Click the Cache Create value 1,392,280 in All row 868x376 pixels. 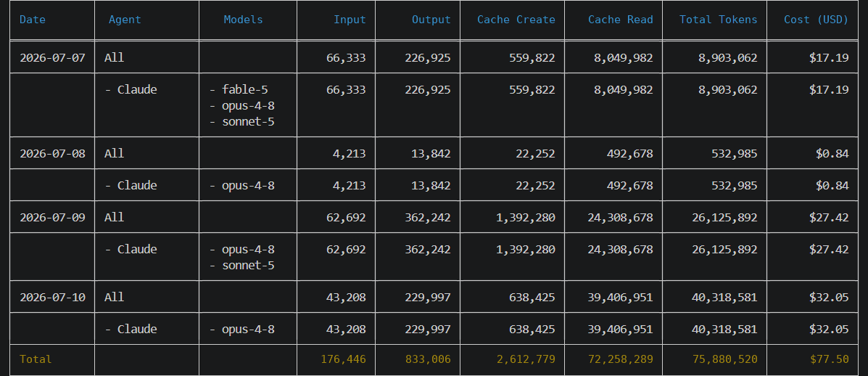click(x=526, y=217)
